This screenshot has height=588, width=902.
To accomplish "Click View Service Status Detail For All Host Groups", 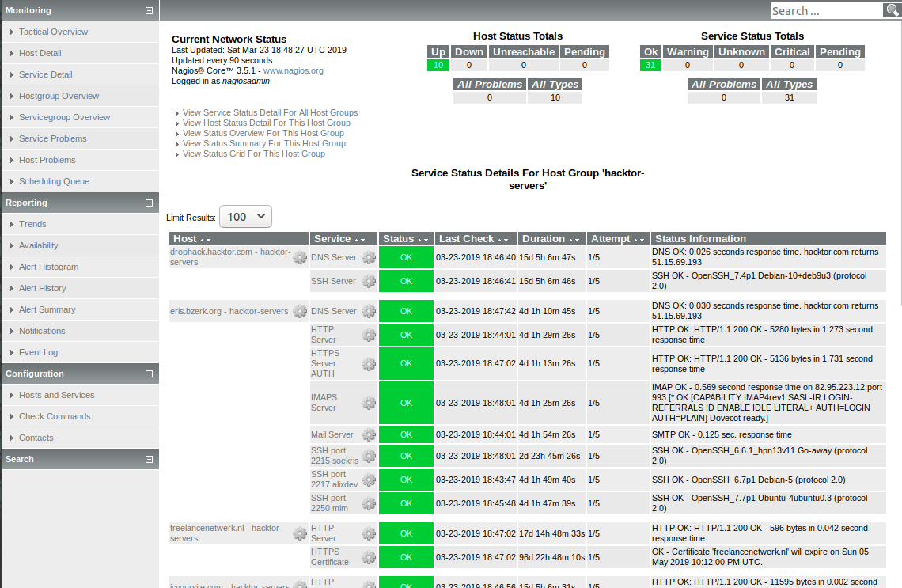I will (x=271, y=112).
